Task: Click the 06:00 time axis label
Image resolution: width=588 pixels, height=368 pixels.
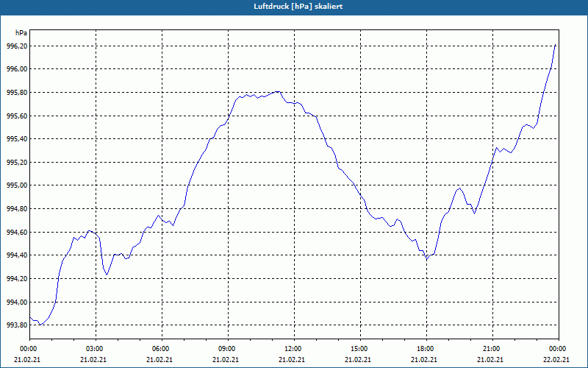Action: tap(162, 349)
